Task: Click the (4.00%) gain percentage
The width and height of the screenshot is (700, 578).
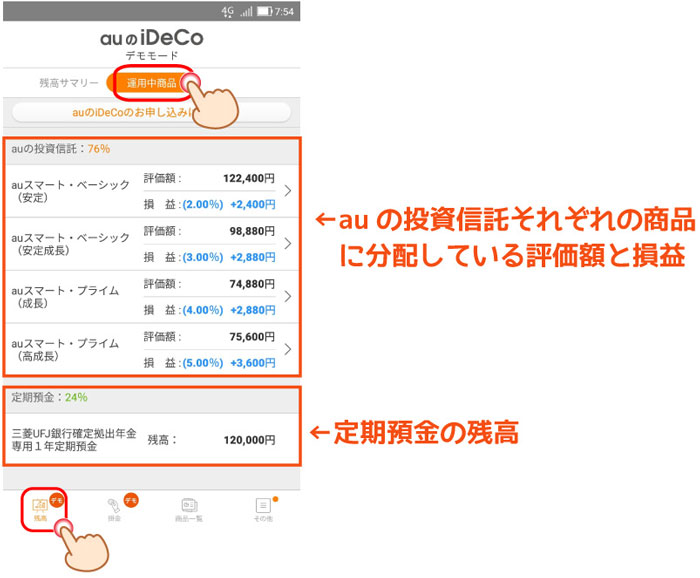Action: point(203,310)
